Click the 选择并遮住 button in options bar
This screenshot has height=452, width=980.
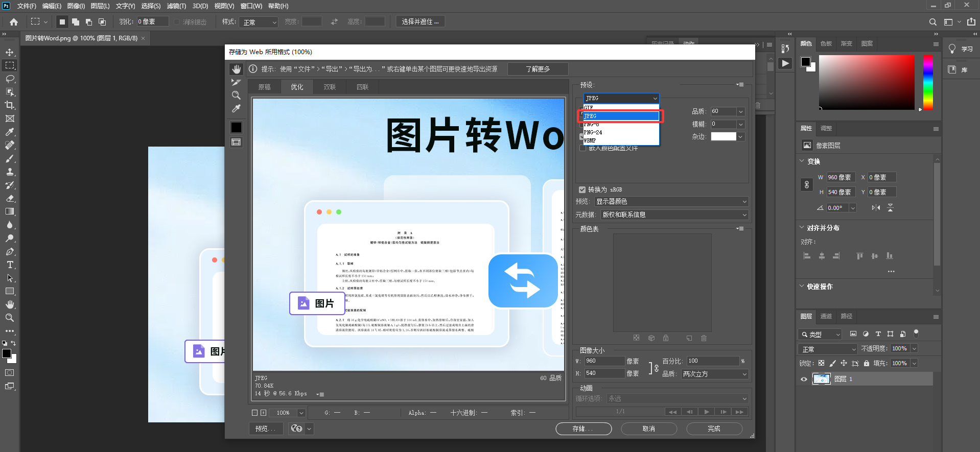click(421, 22)
